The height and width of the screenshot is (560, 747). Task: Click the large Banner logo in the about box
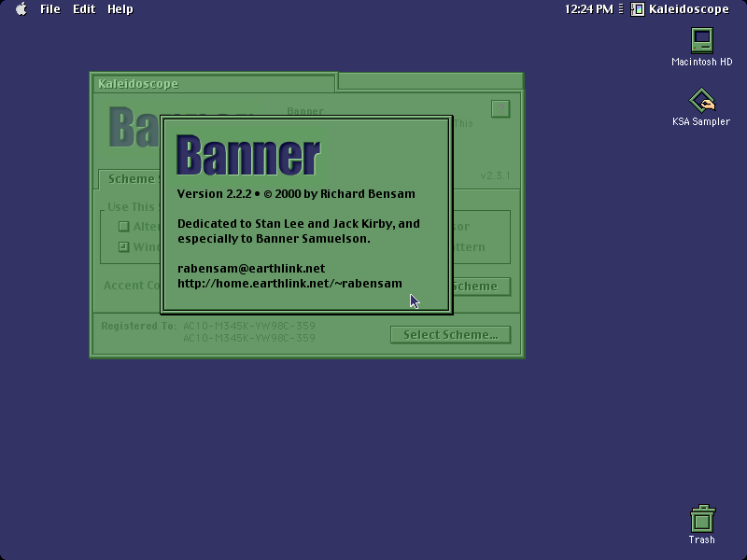[x=248, y=155]
